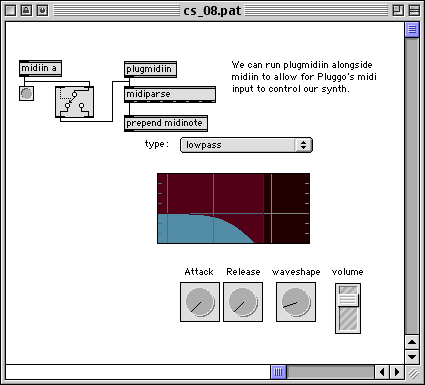Click the power icon in title bar

point(42,11)
